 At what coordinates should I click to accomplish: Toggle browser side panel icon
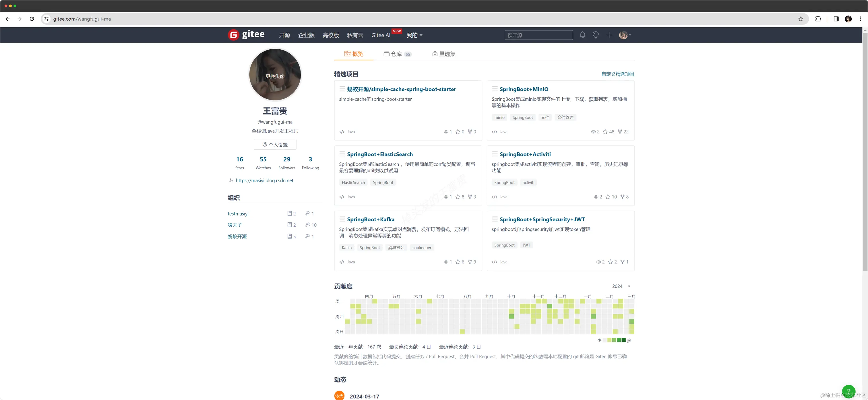point(836,19)
